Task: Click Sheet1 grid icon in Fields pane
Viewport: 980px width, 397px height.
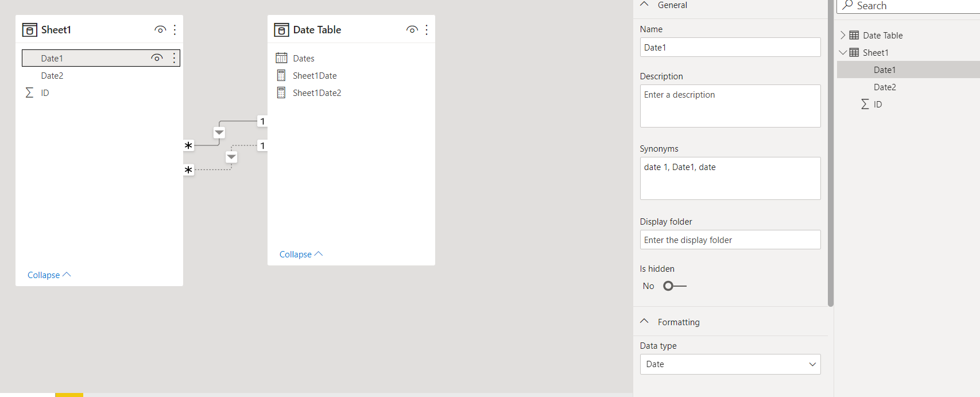Action: (854, 52)
